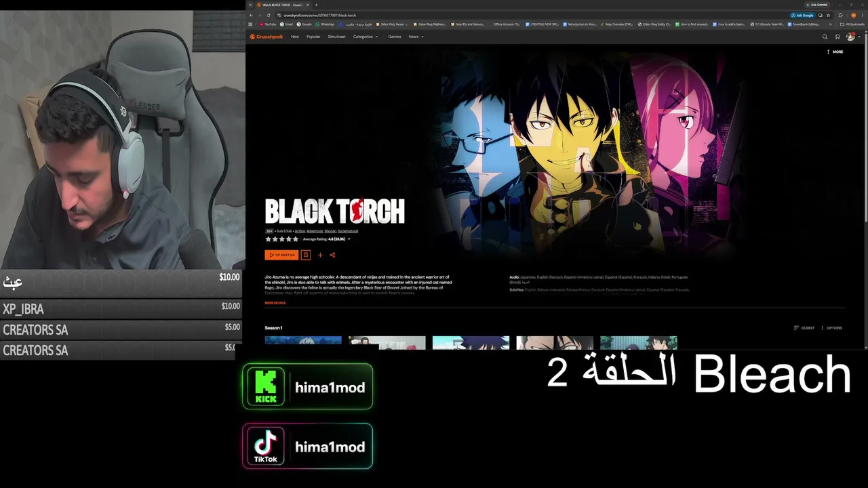Open the browser extensions puzzle icon
The width and height of the screenshot is (868, 488).
pos(841,15)
